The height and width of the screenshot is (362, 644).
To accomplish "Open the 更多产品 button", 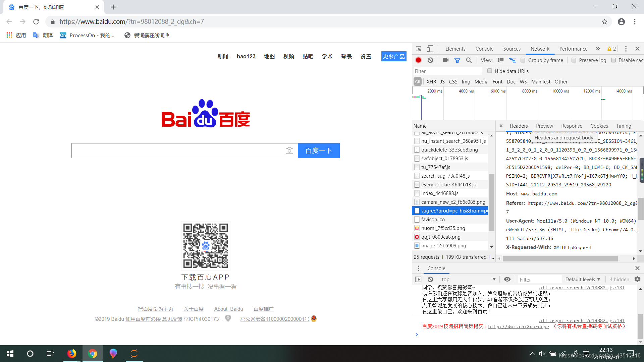I will click(394, 56).
